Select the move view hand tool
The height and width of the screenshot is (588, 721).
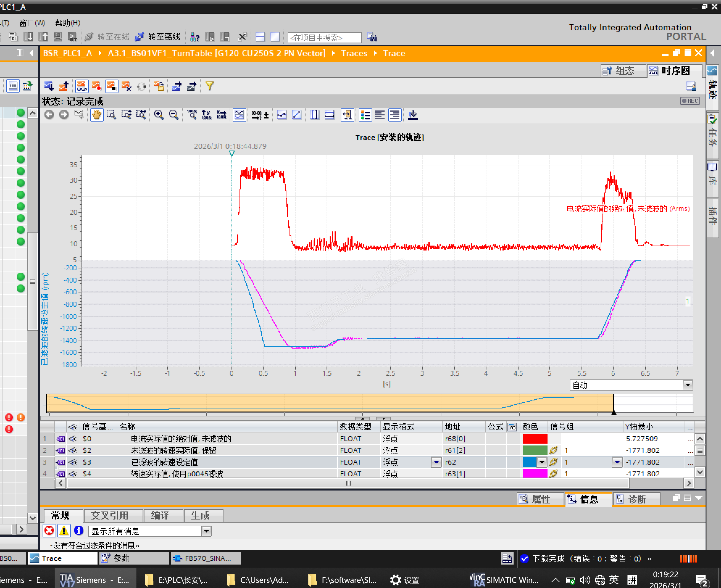coord(97,115)
